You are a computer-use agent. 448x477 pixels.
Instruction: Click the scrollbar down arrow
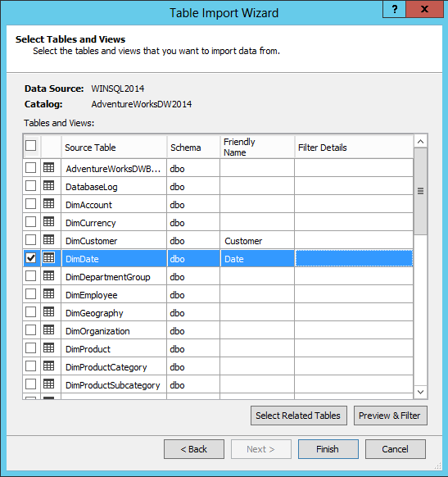[x=421, y=392]
